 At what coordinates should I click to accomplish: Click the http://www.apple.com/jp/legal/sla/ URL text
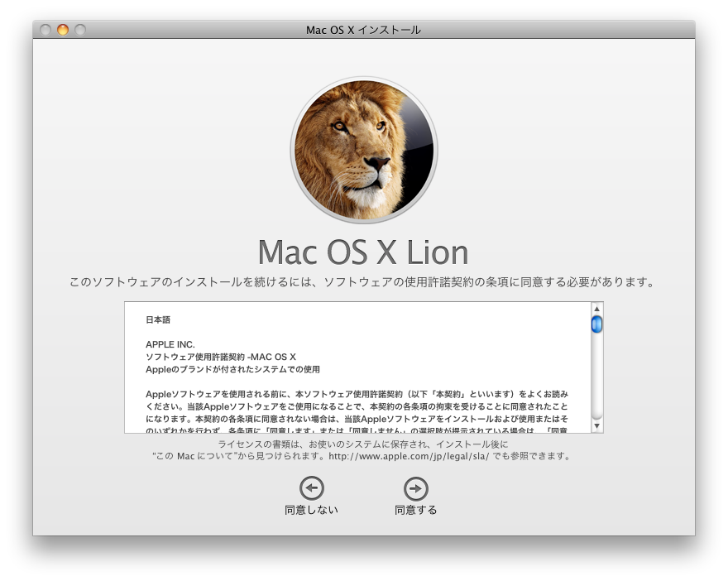[409, 456]
